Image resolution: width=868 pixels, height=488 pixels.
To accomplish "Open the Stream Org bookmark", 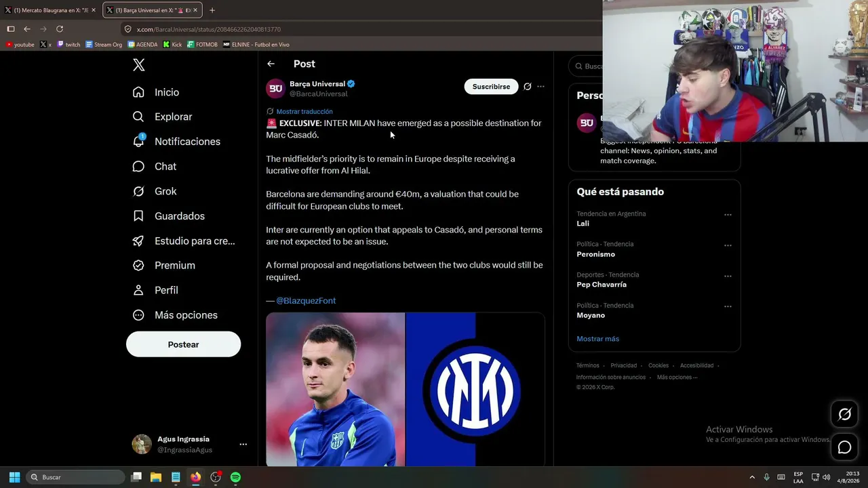I will 104,45.
